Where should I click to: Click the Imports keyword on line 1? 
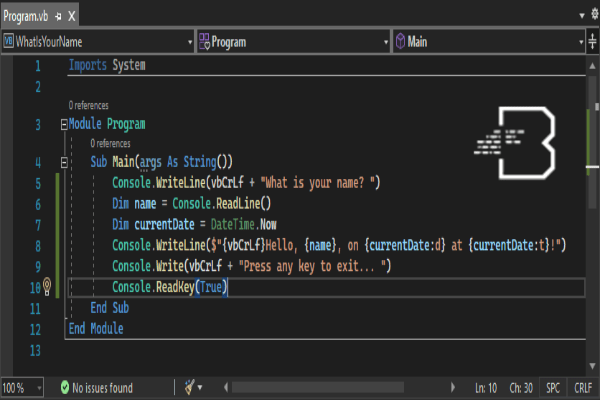point(88,65)
